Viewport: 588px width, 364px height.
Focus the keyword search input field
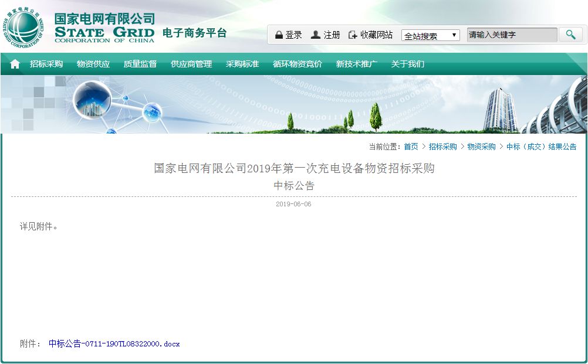[512, 35]
